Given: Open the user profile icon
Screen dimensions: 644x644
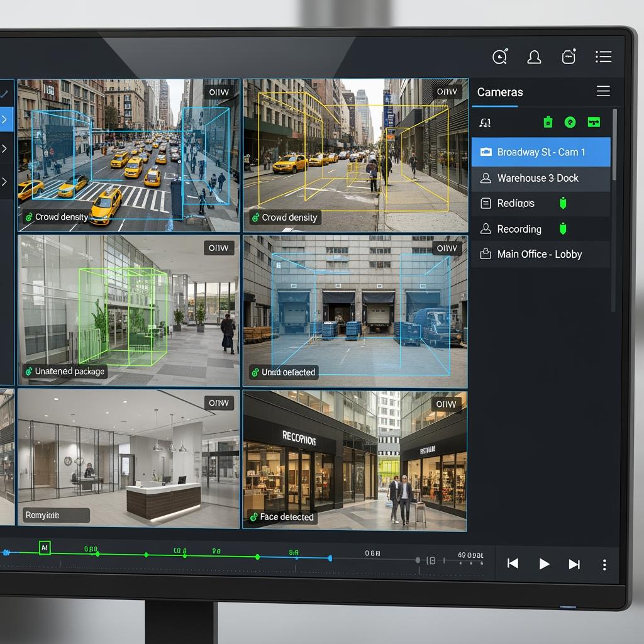Looking at the screenshot, I should point(534,57).
